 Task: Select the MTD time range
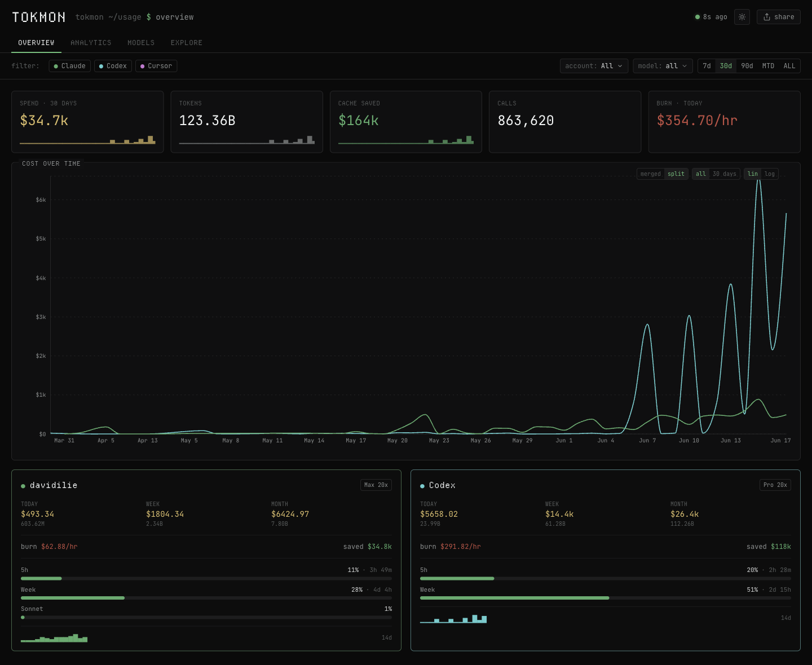pos(768,66)
